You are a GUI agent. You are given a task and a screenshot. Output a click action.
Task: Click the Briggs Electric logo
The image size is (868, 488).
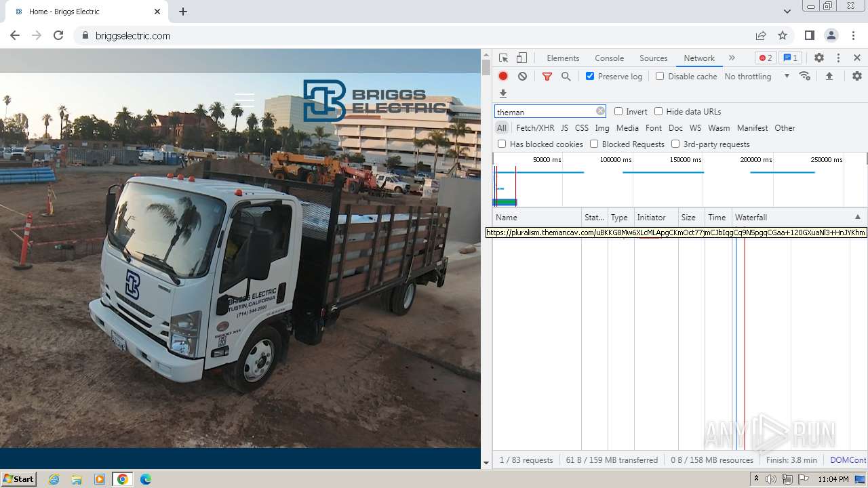[375, 101]
